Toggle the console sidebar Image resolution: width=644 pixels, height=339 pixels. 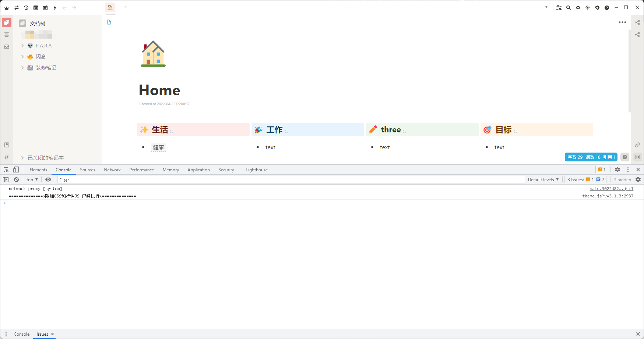pos(6,180)
